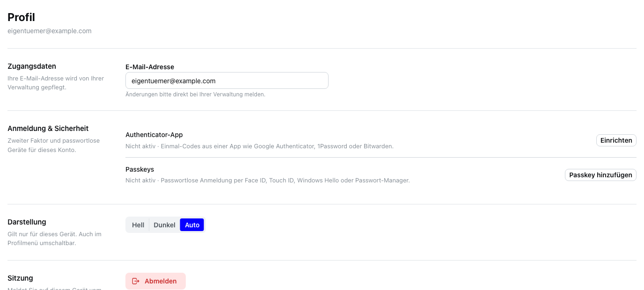
Task: Set up the Authenticator-App via Einrichten
Action: point(616,140)
